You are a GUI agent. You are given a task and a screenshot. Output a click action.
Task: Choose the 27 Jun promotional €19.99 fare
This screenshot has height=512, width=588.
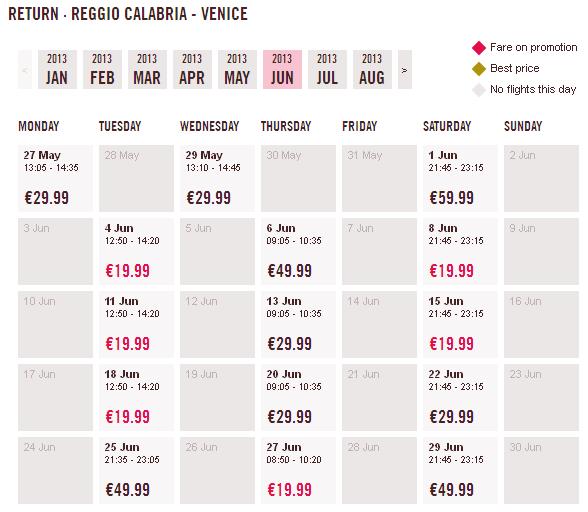[x=298, y=470]
